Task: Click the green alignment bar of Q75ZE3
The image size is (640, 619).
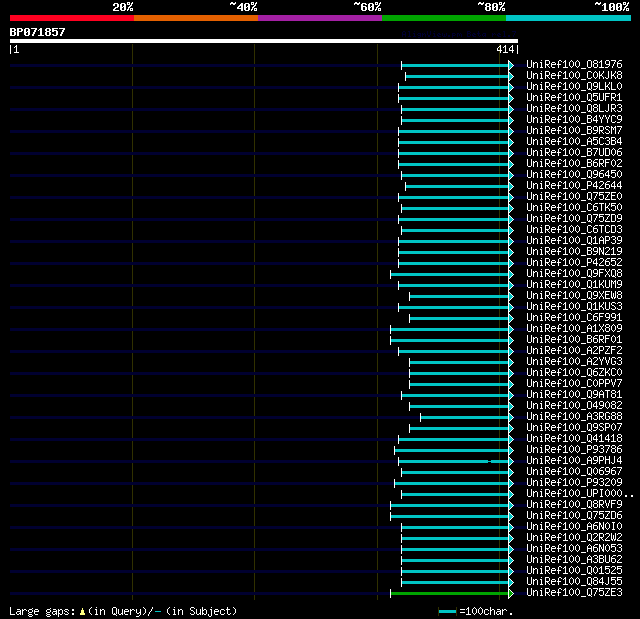Action: pos(450,593)
